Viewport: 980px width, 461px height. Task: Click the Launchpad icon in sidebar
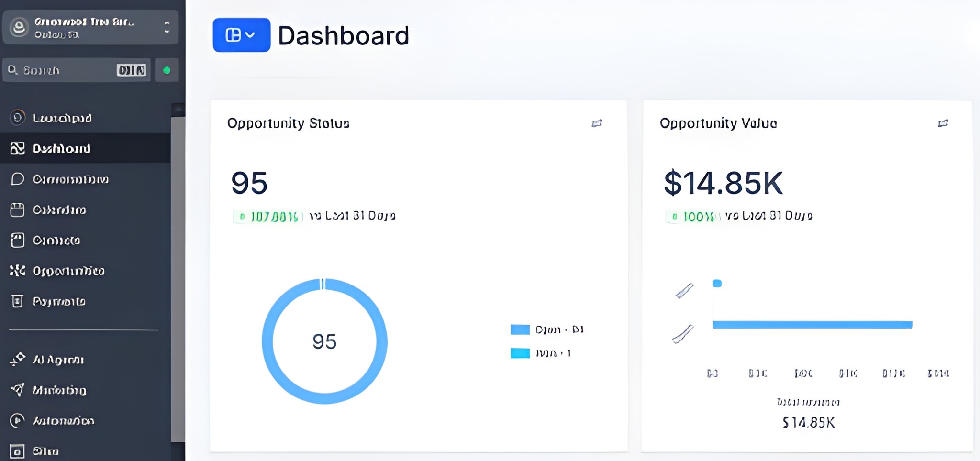coord(18,118)
